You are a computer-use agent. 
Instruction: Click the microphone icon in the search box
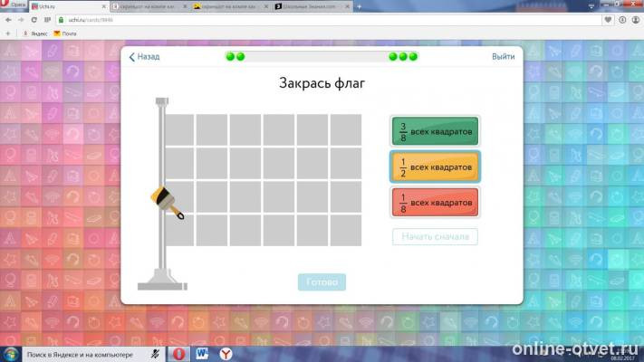click(x=155, y=354)
